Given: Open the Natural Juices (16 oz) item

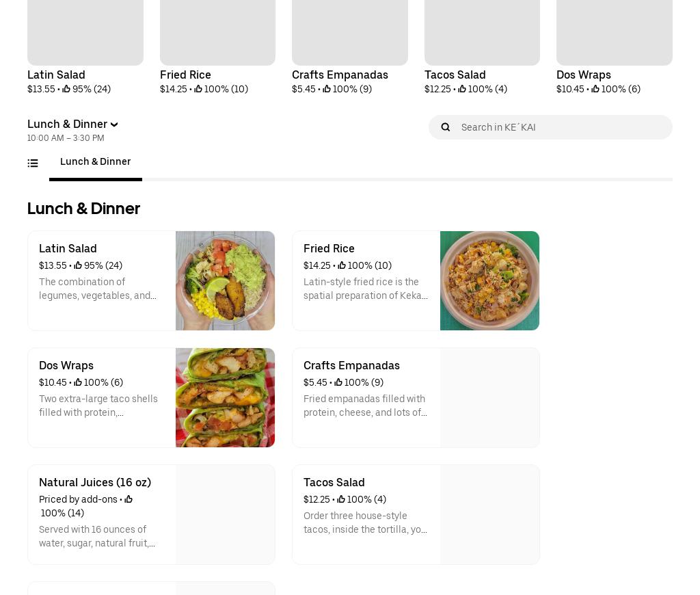Looking at the screenshot, I should 95,483.
